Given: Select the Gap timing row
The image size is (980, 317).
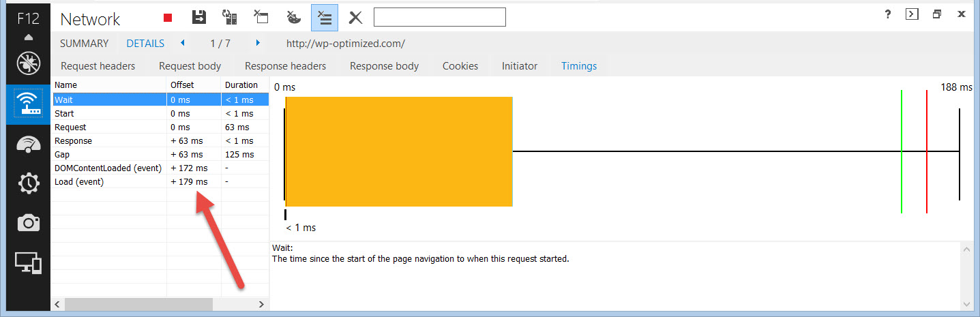Looking at the screenshot, I should 160,154.
